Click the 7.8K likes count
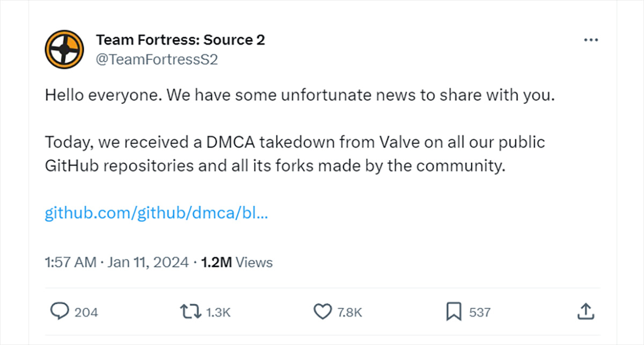 click(x=350, y=312)
